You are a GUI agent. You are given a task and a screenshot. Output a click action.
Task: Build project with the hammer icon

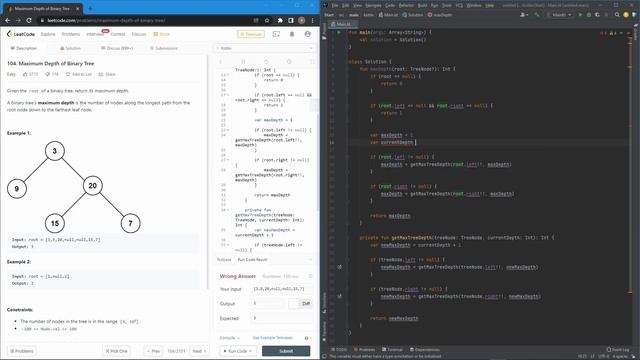coord(536,15)
